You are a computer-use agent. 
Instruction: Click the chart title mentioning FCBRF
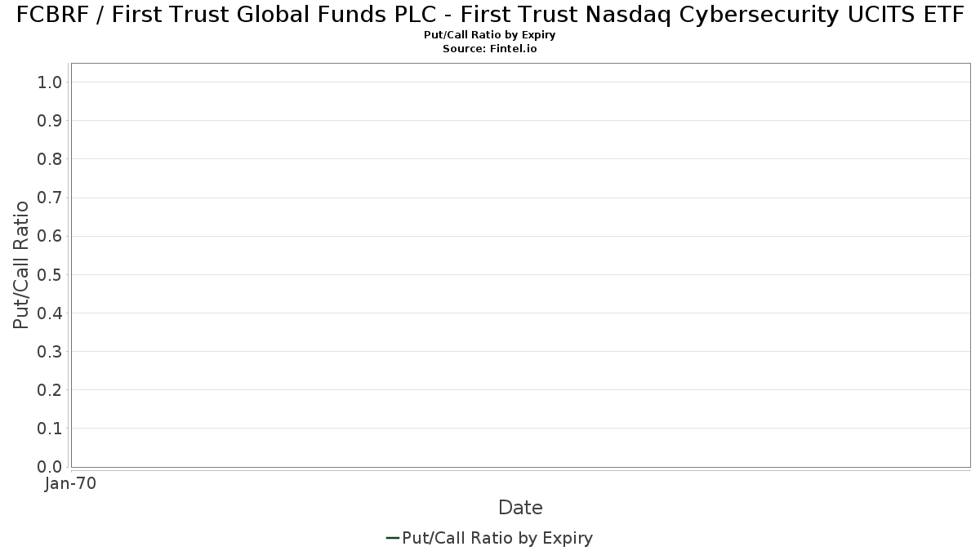click(490, 15)
